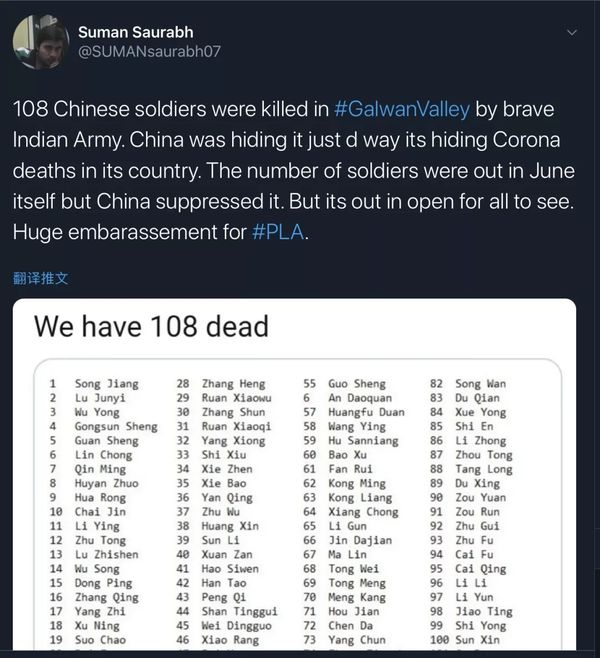Viewport: 600px width, 658px height.
Task: Click the entry 55 Guo Sheng
Action: [x=343, y=384]
